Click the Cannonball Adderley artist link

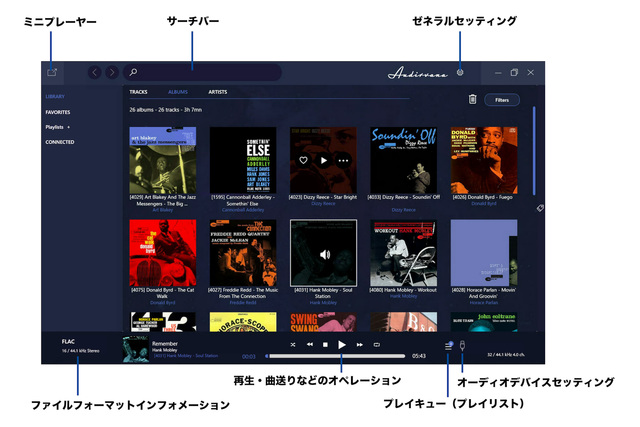point(243,210)
